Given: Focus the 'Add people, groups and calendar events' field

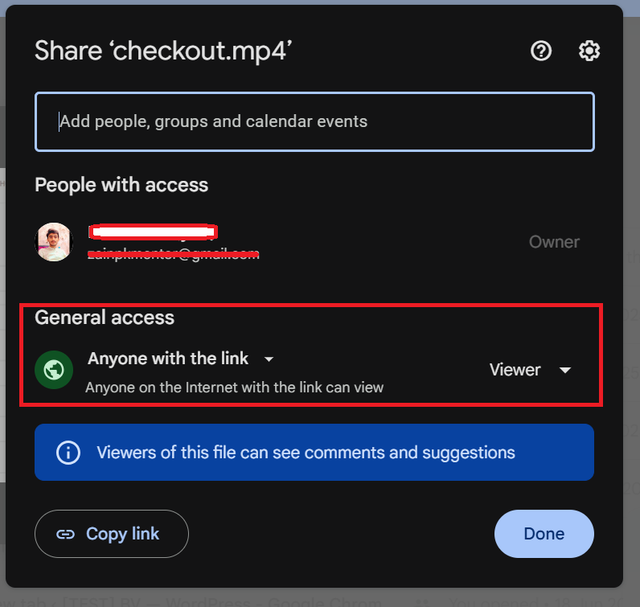Looking at the screenshot, I should (314, 122).
